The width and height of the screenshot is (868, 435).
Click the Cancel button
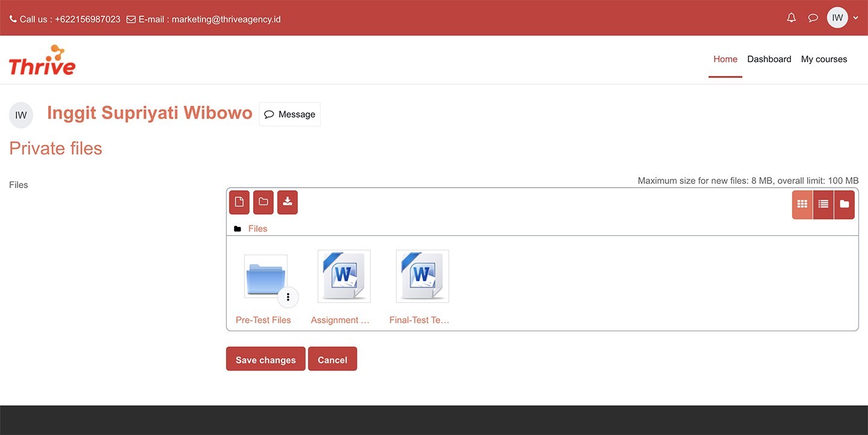click(332, 359)
